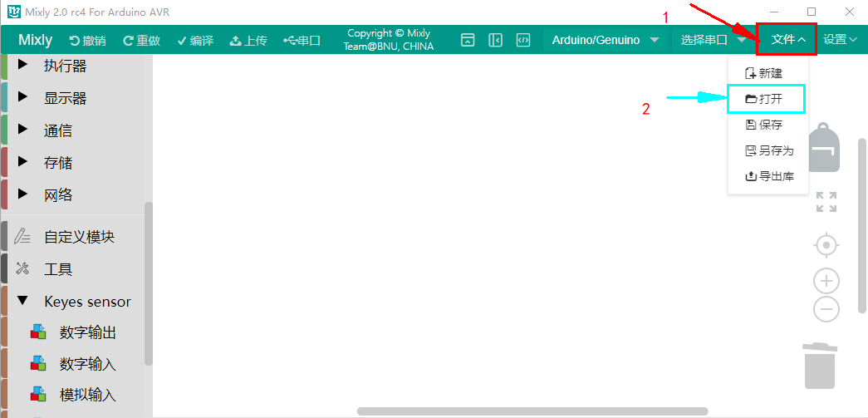
Task: Open the 设置 settings menu
Action: pos(841,39)
